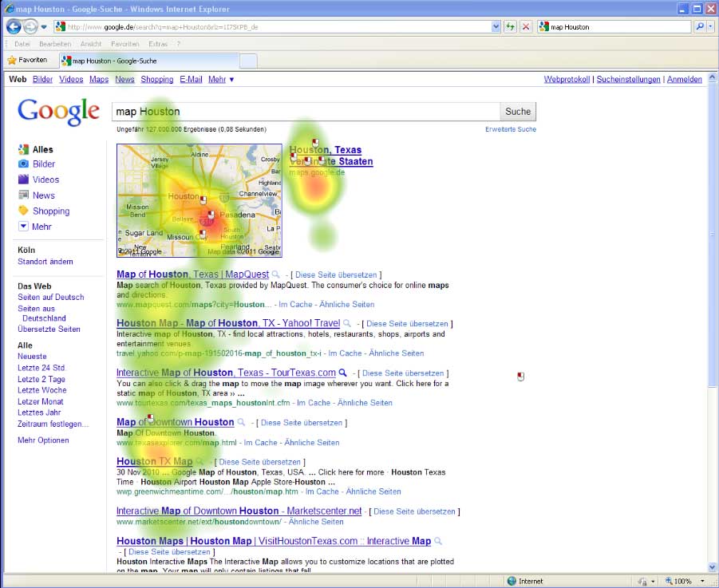The height and width of the screenshot is (588, 719).
Task: Click the Refresh page icon
Action: [x=511, y=27]
